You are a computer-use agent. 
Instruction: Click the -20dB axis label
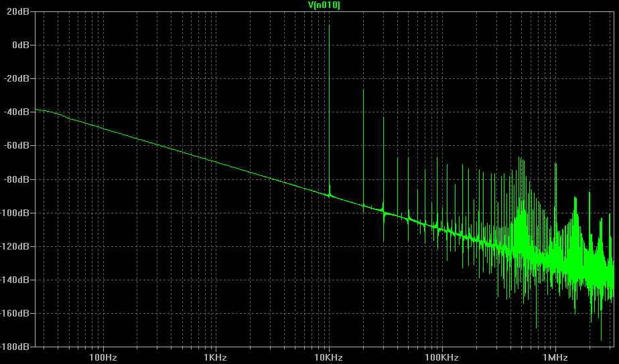16,78
